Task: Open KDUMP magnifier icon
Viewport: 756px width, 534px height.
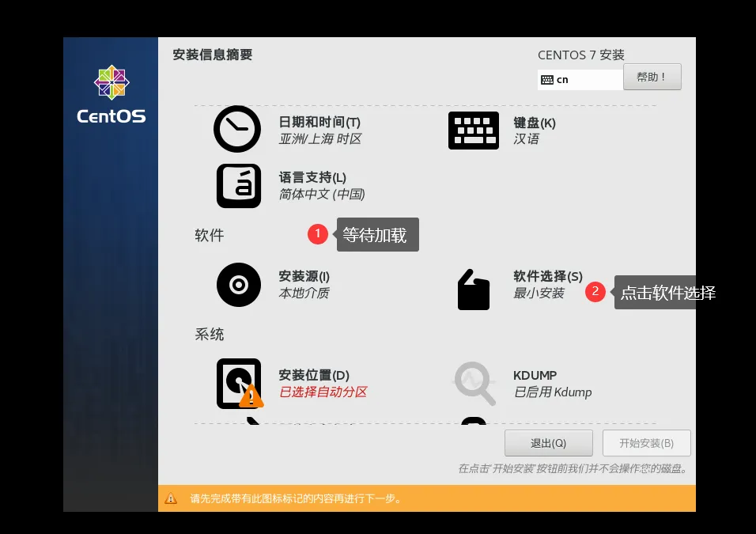Action: 474,384
